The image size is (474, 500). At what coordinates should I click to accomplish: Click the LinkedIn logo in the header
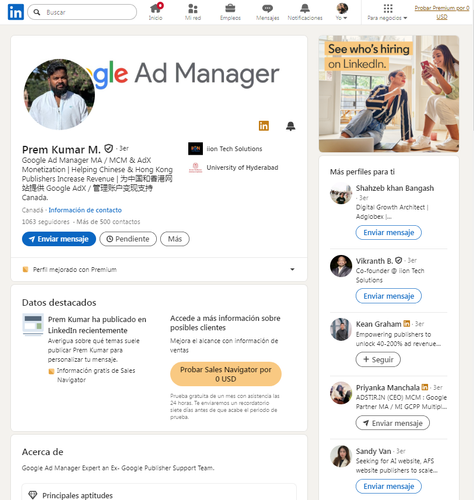coord(16,12)
